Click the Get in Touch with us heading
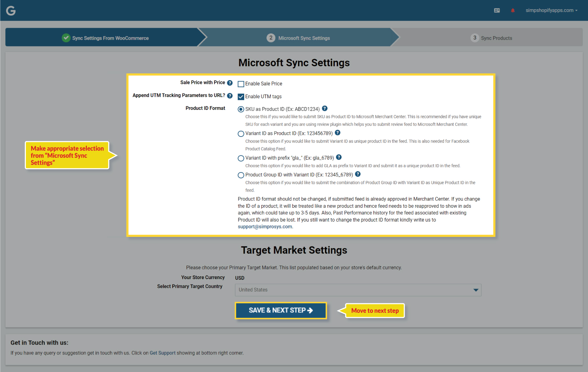 pos(39,343)
